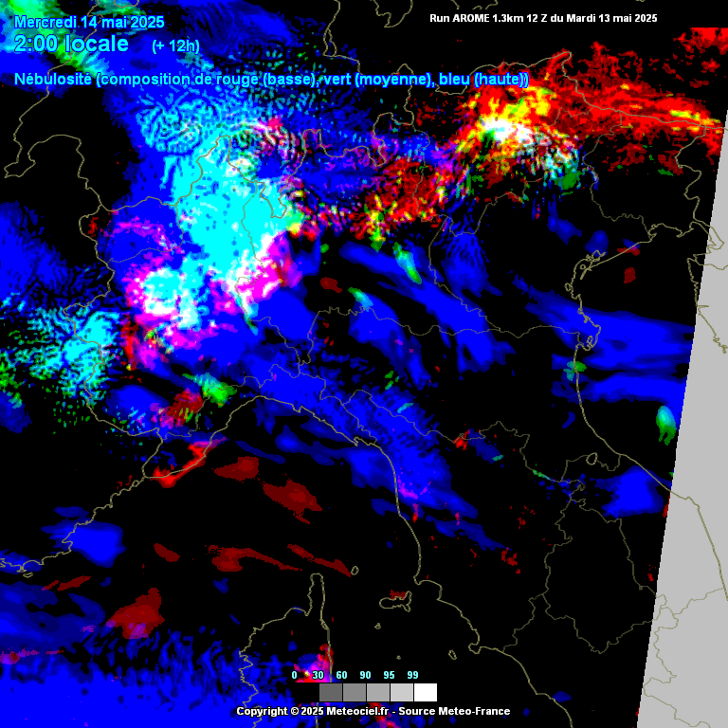Click the 'Mercredi 14 mai 2025' date text
The image size is (728, 728).
point(89,22)
